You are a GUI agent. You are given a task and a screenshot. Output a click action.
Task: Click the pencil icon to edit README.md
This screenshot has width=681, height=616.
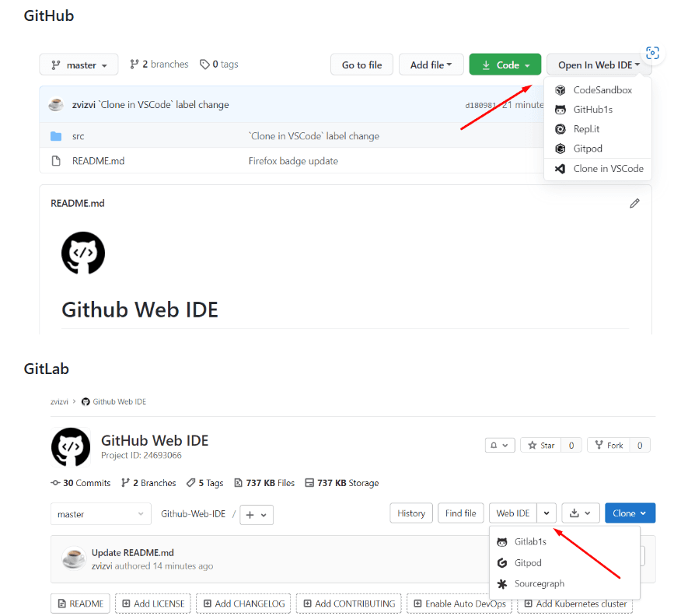point(634,203)
